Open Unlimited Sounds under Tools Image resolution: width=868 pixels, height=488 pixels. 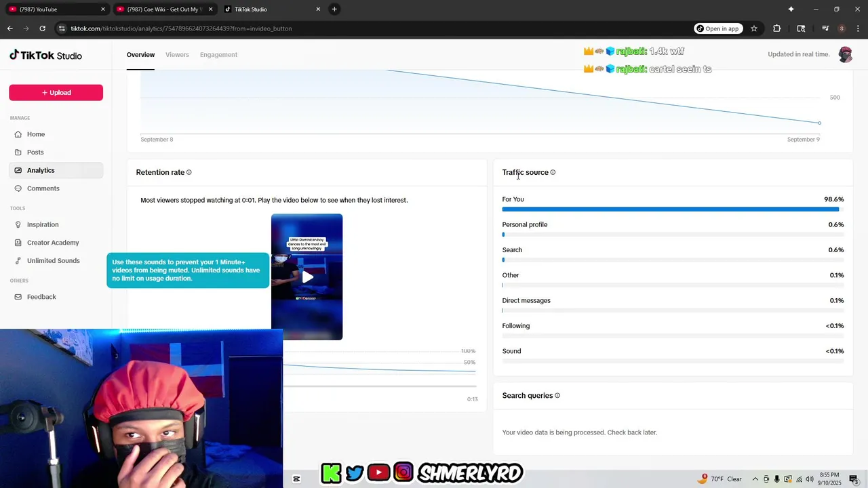click(56, 261)
